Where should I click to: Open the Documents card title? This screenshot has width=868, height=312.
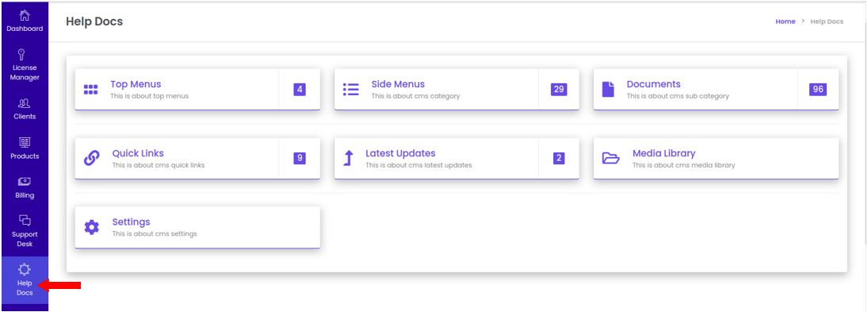[653, 84]
